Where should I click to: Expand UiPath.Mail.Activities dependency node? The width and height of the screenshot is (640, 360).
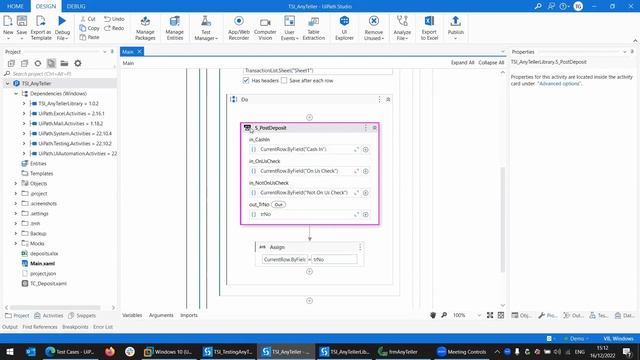coord(24,124)
